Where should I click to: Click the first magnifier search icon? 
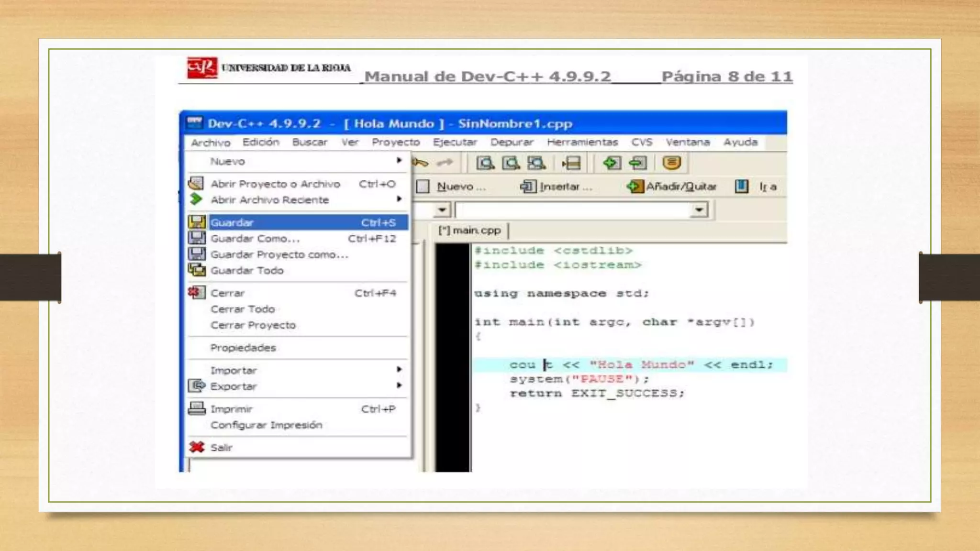(x=485, y=163)
